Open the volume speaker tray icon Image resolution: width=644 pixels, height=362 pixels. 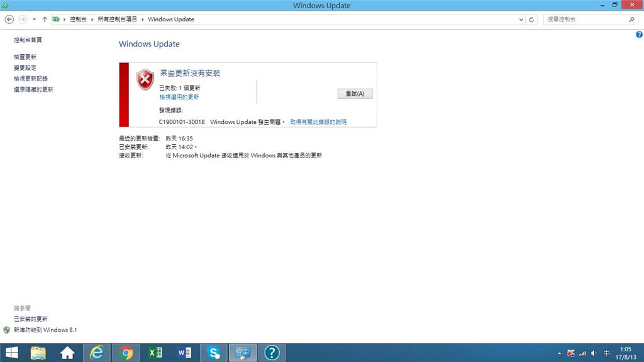coord(594,353)
